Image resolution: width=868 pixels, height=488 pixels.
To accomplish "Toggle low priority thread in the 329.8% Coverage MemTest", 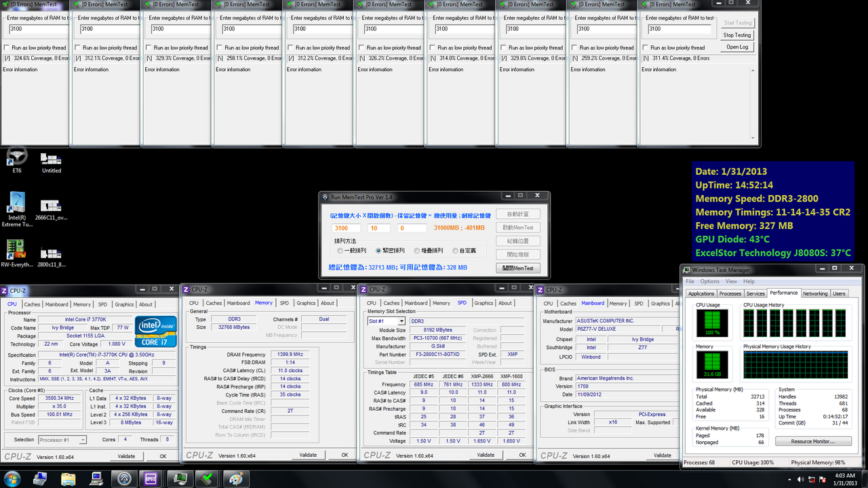I will (x=503, y=47).
